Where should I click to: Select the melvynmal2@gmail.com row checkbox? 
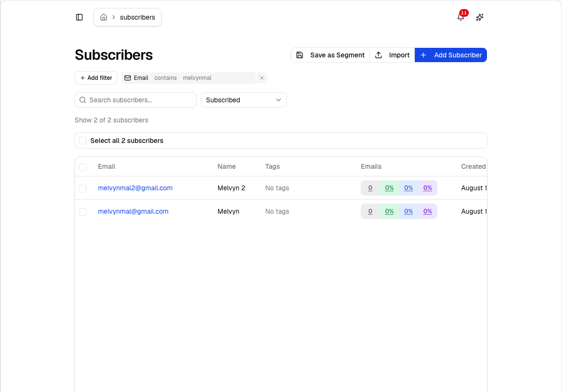point(83,189)
